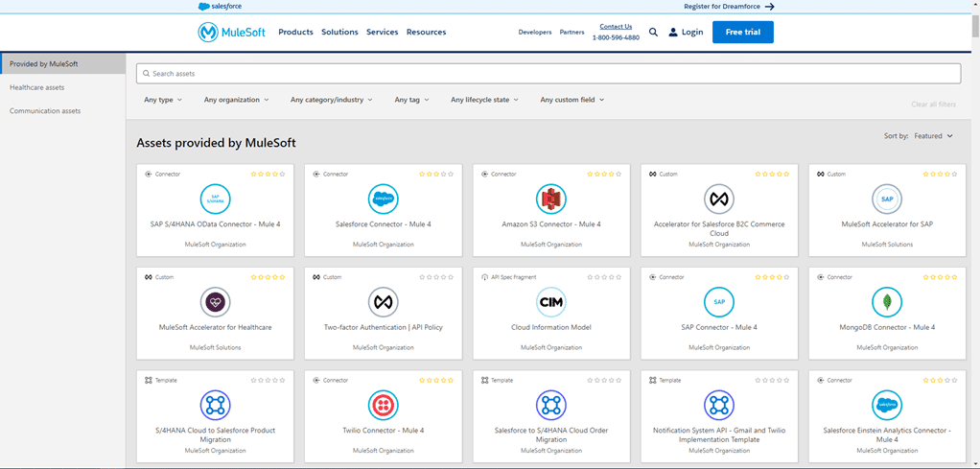Open Two-factor Authentication API Policy icon
Image resolution: width=980 pixels, height=469 pixels.
tap(384, 303)
